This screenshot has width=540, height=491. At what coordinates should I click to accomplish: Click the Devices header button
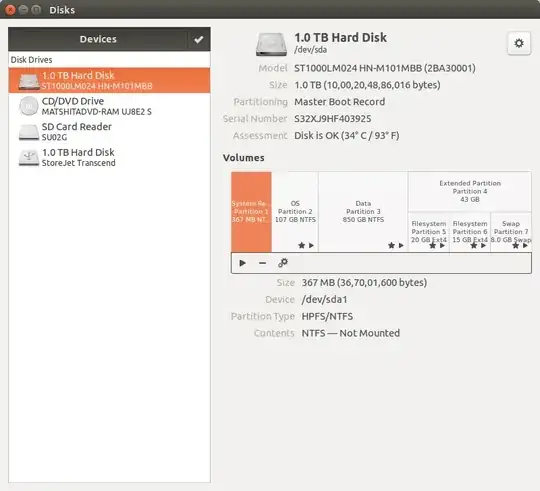pos(98,39)
